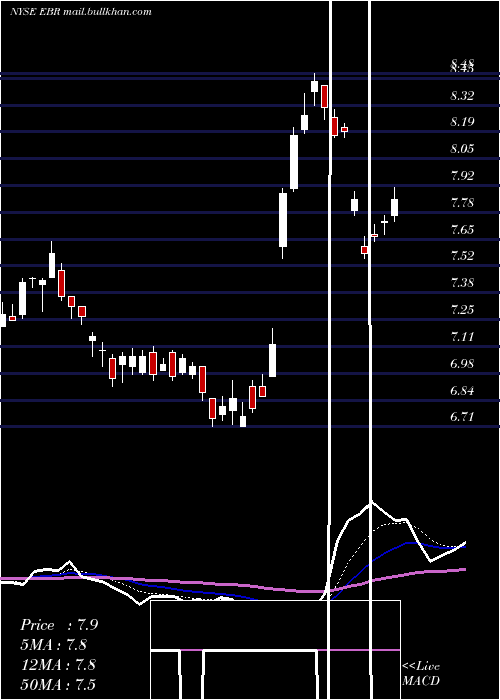The image size is (500, 700).
Task: Click the '12MA : 7.8' readout
Action: pos(58,665)
